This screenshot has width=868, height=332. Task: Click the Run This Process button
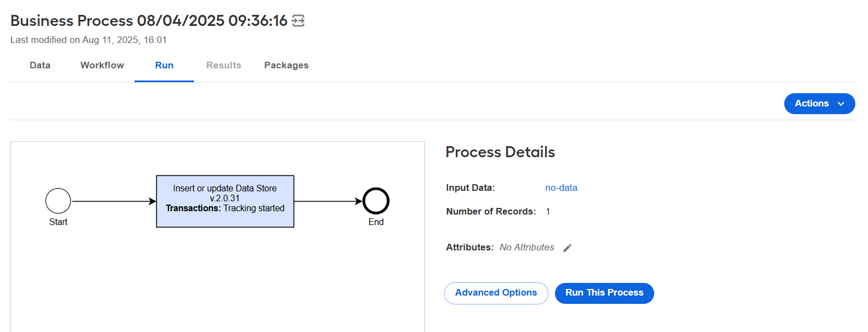(604, 293)
